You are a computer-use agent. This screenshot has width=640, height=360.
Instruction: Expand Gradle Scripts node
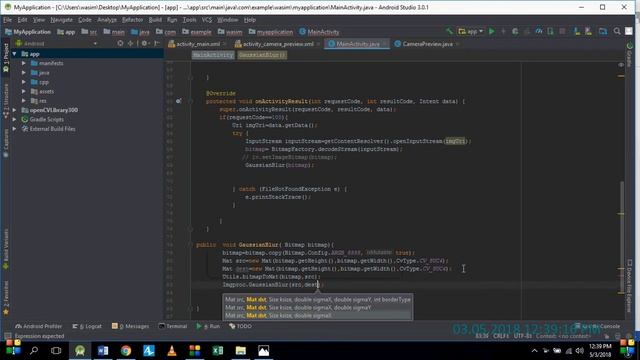(15, 120)
